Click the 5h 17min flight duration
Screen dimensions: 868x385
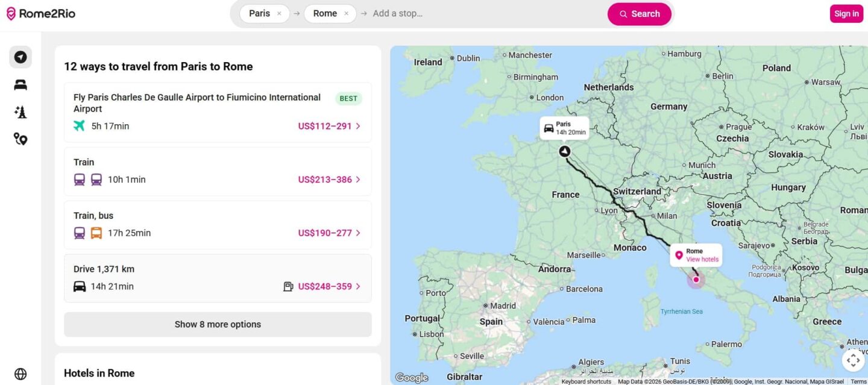click(110, 126)
